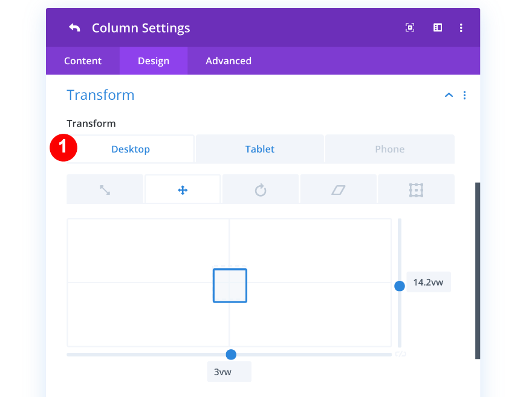The width and height of the screenshot is (532, 397).
Task: Select the Phone device tab
Action: pos(389,149)
